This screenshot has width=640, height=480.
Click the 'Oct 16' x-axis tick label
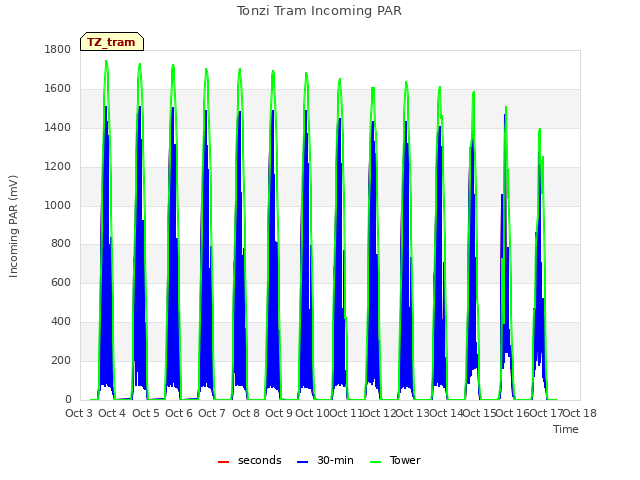[x=513, y=413]
